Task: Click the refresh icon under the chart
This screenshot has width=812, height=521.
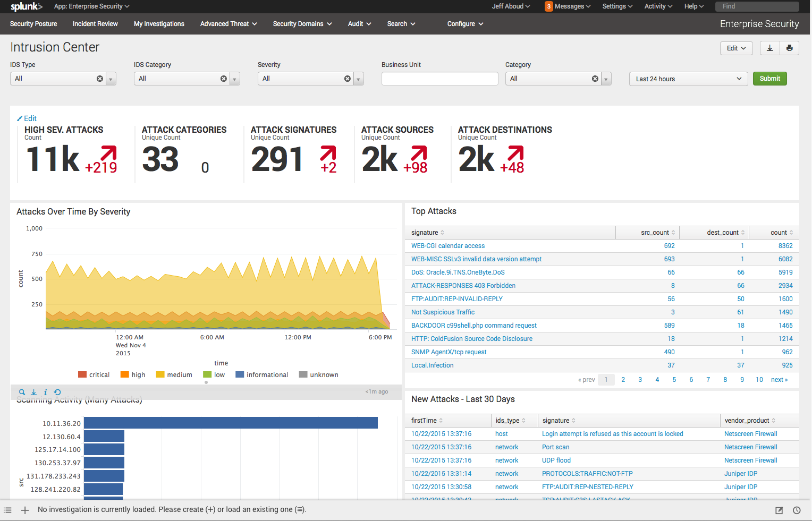Action: coord(57,392)
